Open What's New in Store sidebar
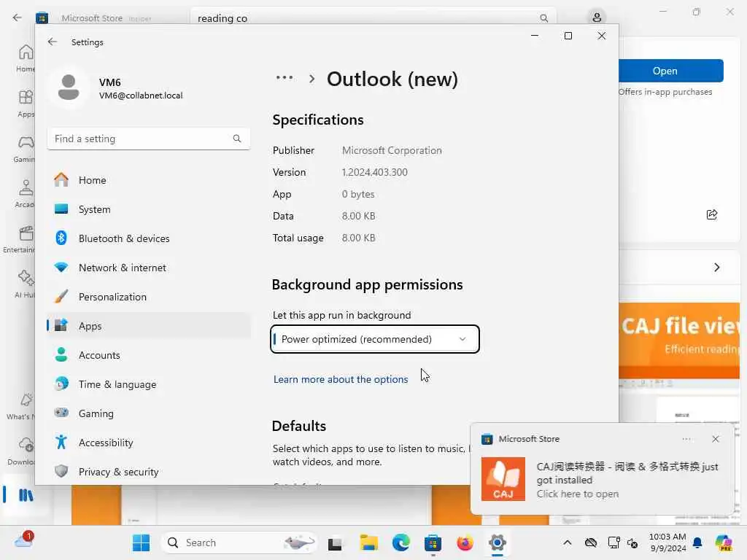Screen dimensions: 747x560 pyautogui.click(x=21, y=406)
